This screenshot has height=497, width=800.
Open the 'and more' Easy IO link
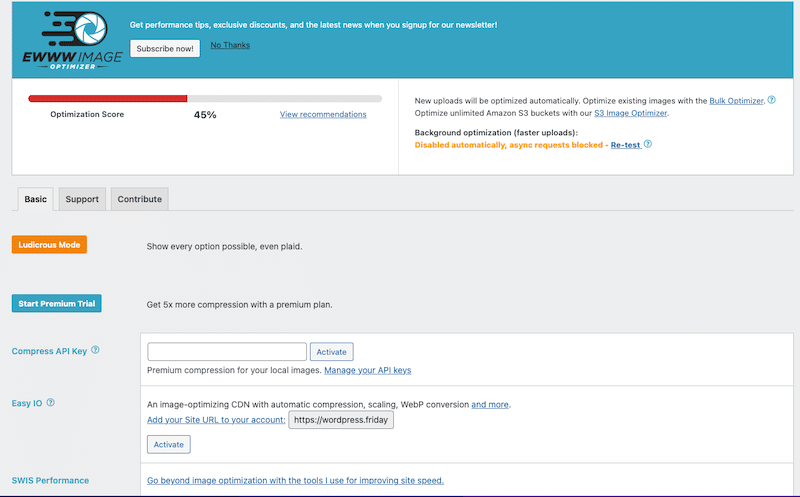coord(490,404)
